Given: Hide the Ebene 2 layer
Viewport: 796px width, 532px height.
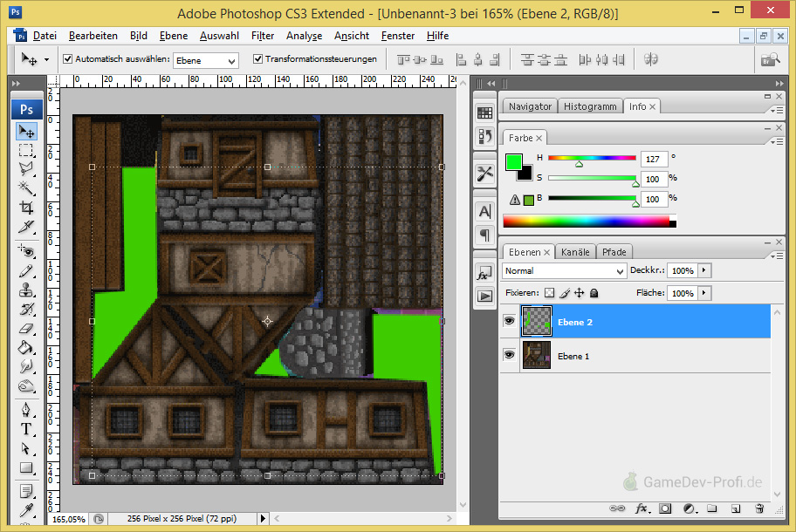Looking at the screenshot, I should pyautogui.click(x=509, y=321).
